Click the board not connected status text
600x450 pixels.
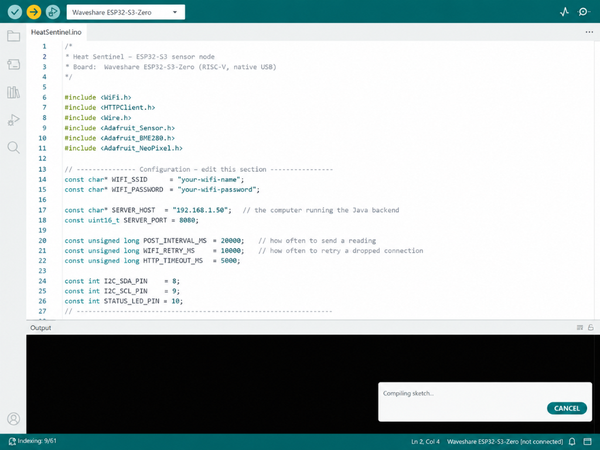point(505,442)
